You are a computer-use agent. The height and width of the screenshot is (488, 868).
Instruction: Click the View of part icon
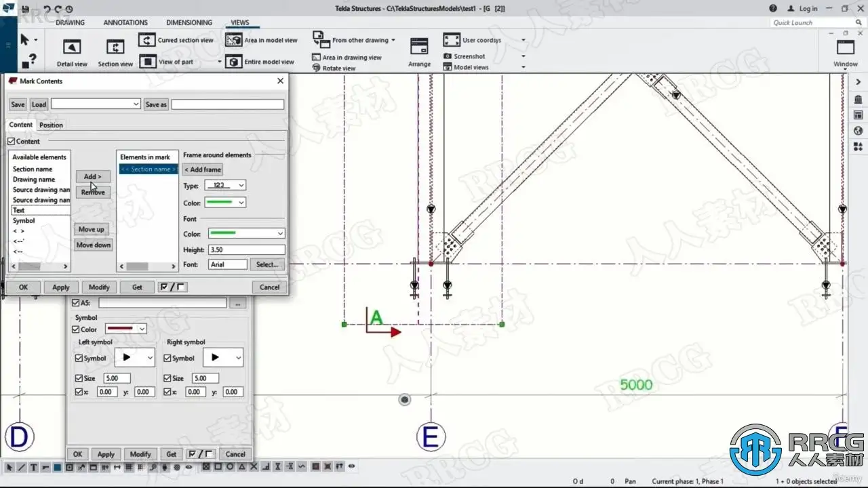click(148, 62)
